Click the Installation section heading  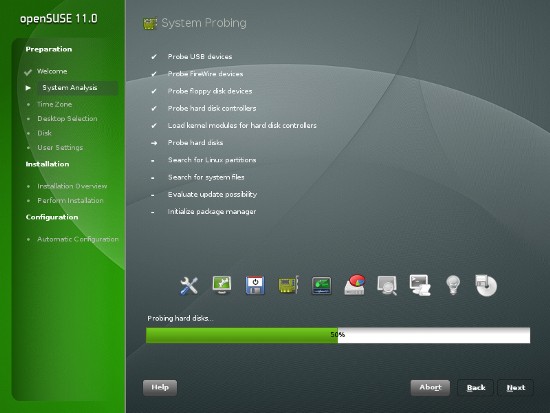coord(47,164)
